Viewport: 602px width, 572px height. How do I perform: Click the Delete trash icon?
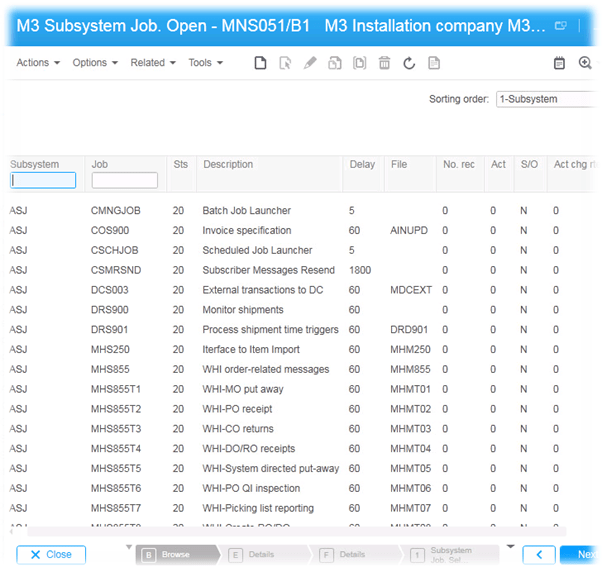point(384,63)
